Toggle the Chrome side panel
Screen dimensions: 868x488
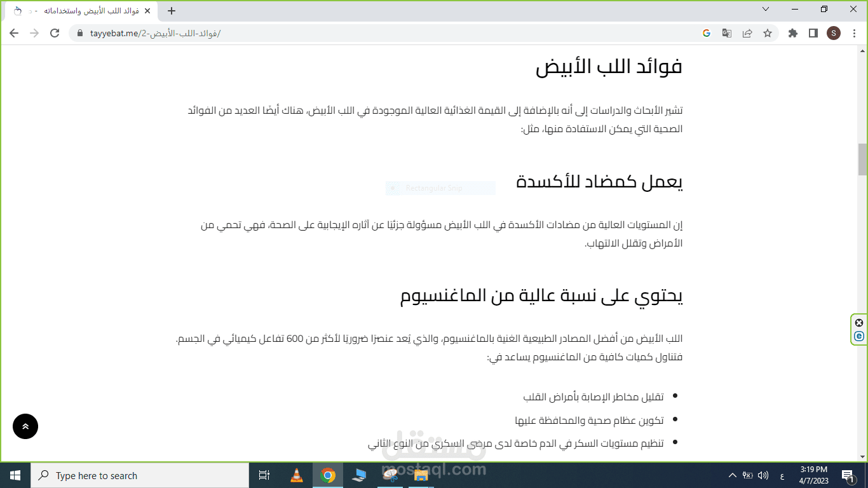pos(813,33)
